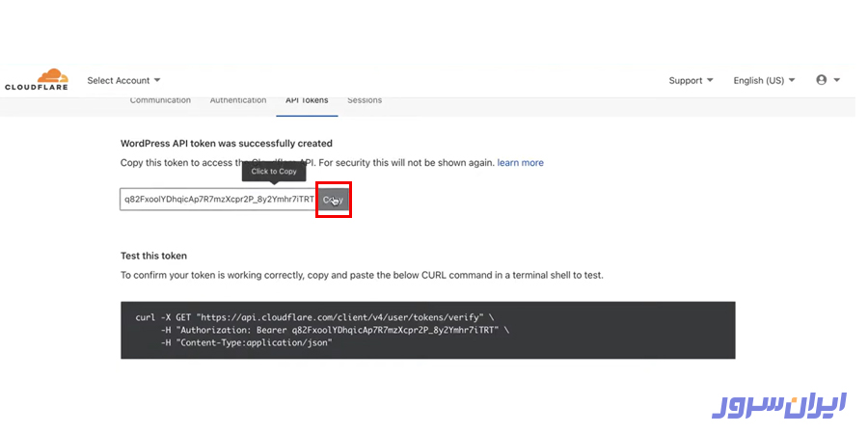The height and width of the screenshot is (434, 868).
Task: Open the user profile icon menu
Action: (822, 80)
